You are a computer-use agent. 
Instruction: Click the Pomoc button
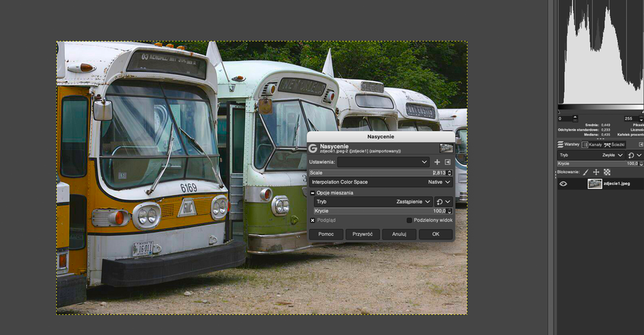click(326, 234)
